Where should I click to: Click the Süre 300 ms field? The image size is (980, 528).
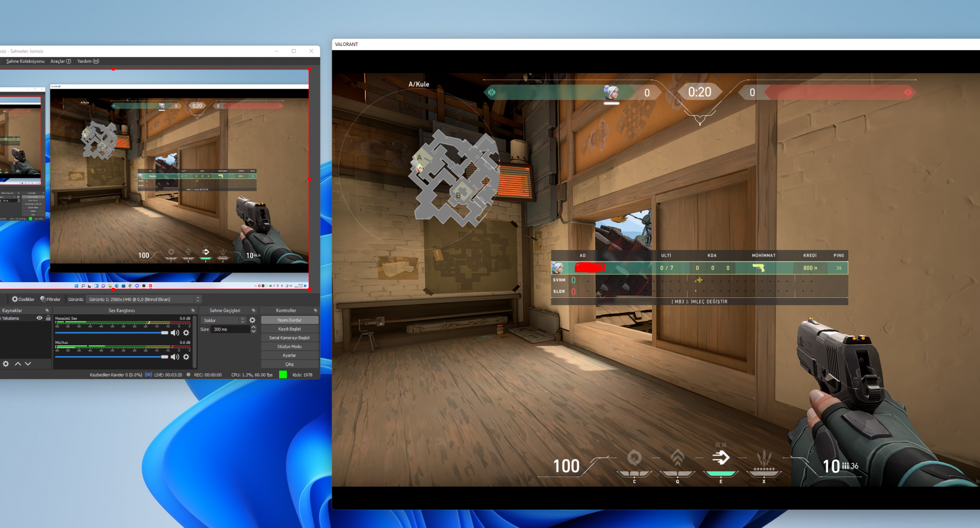[x=230, y=330]
